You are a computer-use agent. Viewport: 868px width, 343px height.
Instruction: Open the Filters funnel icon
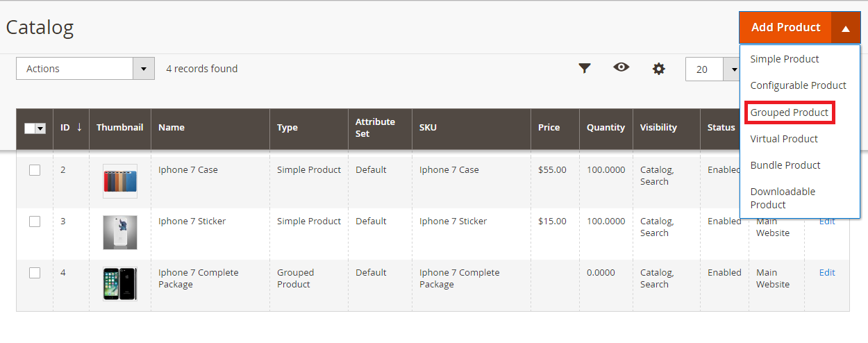(585, 68)
